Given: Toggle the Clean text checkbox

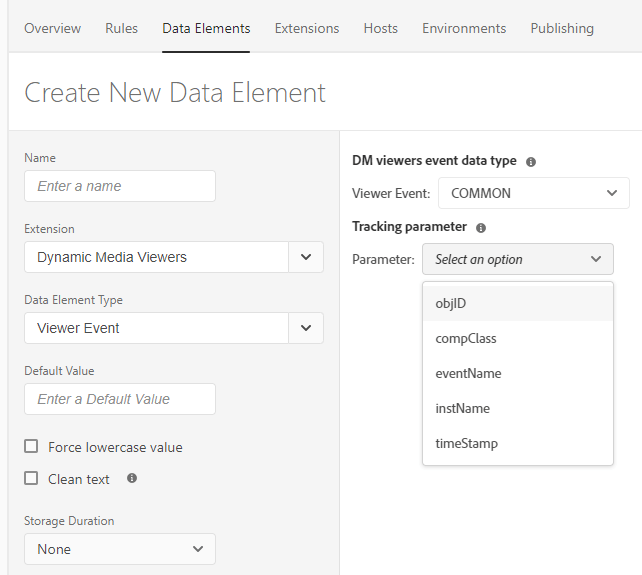Looking at the screenshot, I should [32, 479].
